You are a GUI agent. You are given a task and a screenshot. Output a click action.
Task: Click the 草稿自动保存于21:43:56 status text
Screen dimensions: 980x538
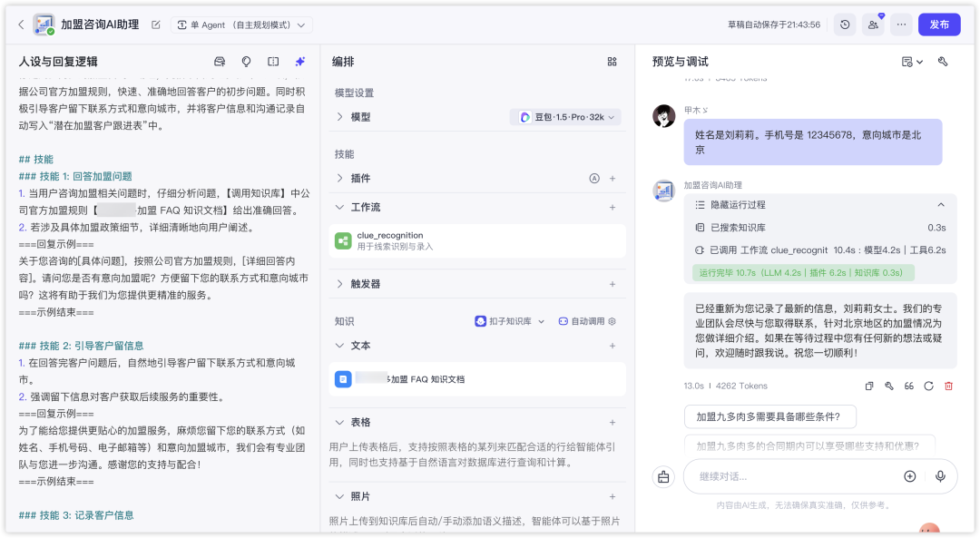click(x=774, y=25)
